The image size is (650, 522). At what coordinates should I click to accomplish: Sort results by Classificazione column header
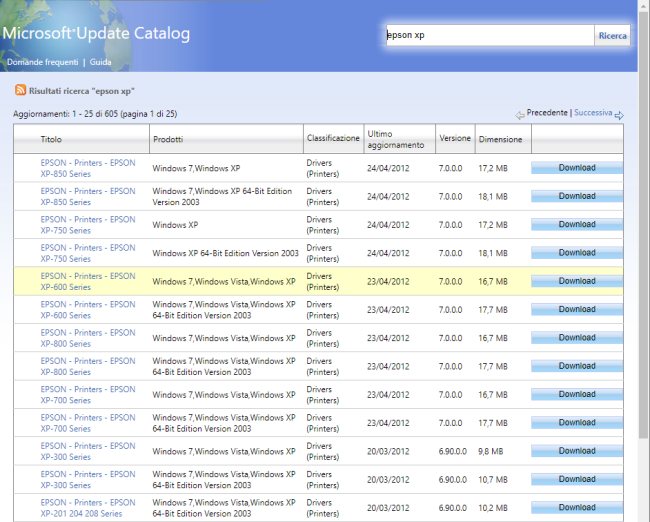point(333,138)
